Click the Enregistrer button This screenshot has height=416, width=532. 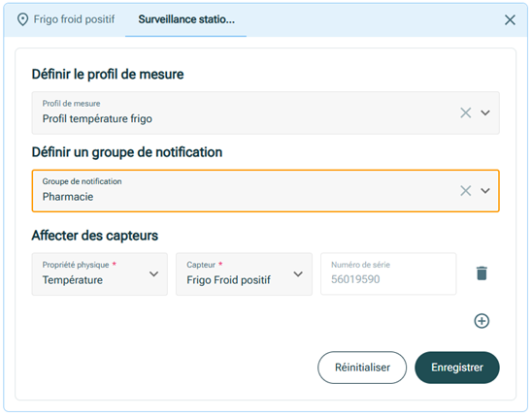click(457, 368)
